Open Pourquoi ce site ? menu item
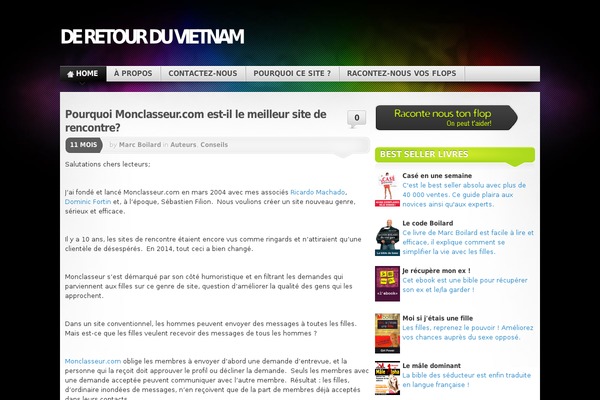 point(292,73)
